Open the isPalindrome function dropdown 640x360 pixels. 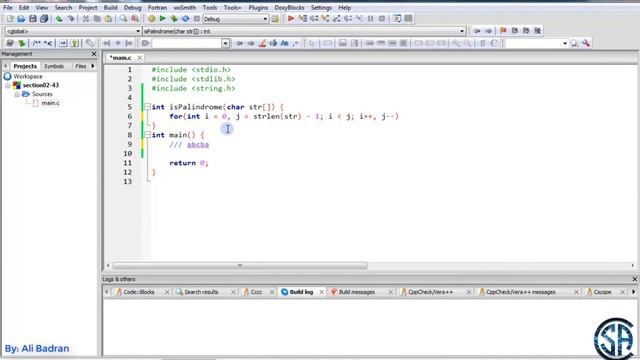point(462,31)
